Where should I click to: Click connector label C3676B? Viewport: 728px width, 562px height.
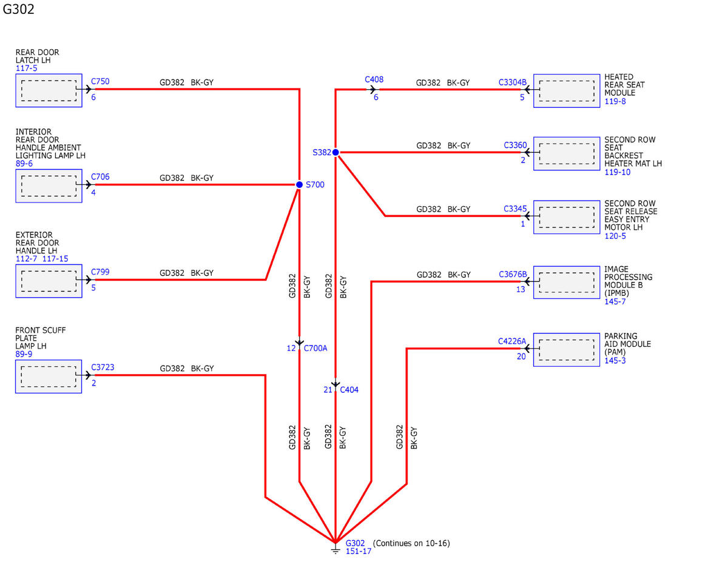(x=513, y=274)
